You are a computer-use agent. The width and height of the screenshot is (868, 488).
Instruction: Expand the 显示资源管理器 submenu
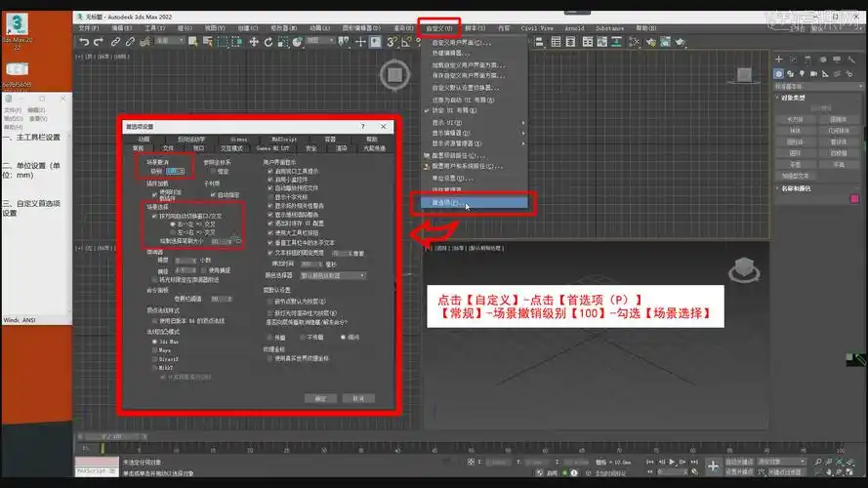(x=476, y=143)
